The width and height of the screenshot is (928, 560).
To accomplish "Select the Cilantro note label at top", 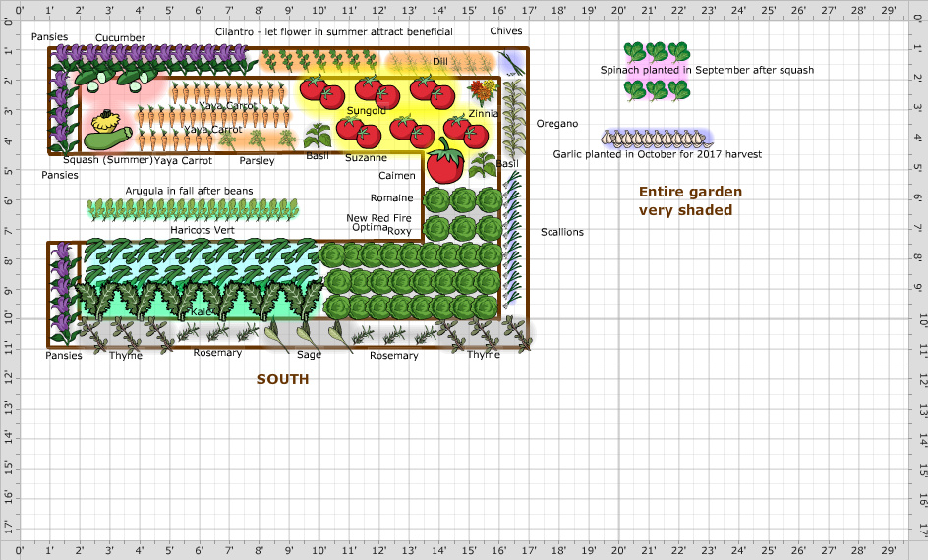I will (x=334, y=32).
